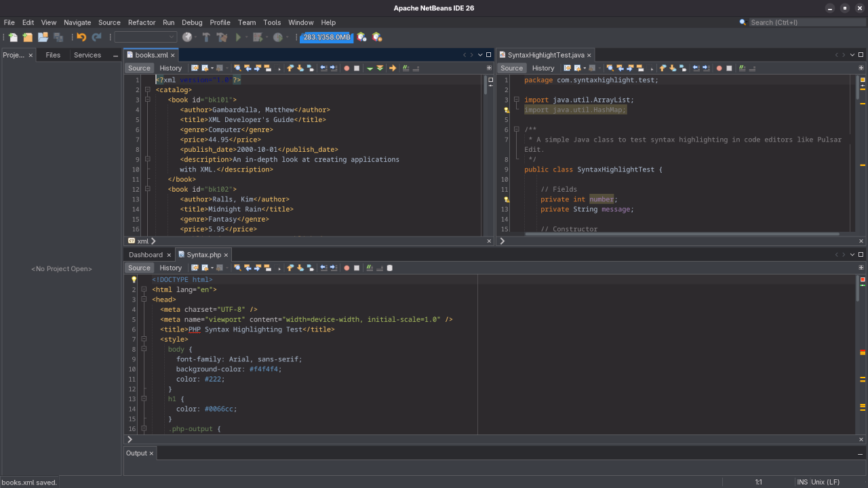This screenshot has width=868, height=488.
Task: Open the Refactor menu
Action: [x=142, y=22]
